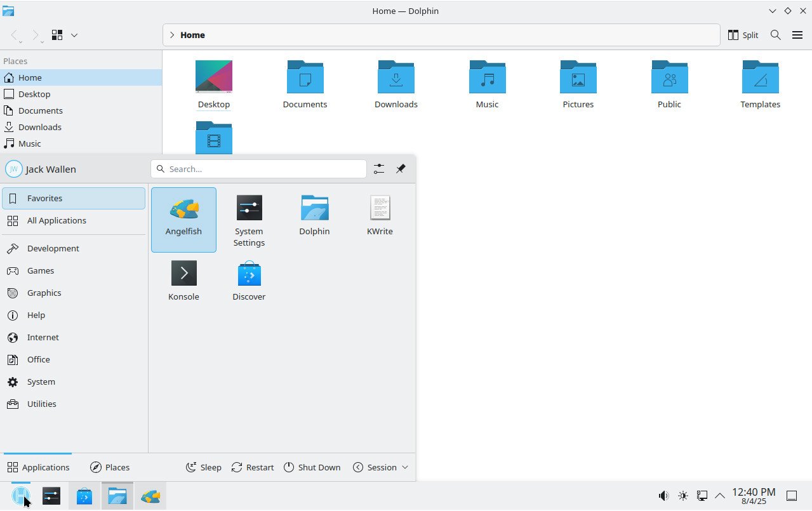Open the Public folder in Dolphin
The height and width of the screenshot is (511, 812).
669,84
